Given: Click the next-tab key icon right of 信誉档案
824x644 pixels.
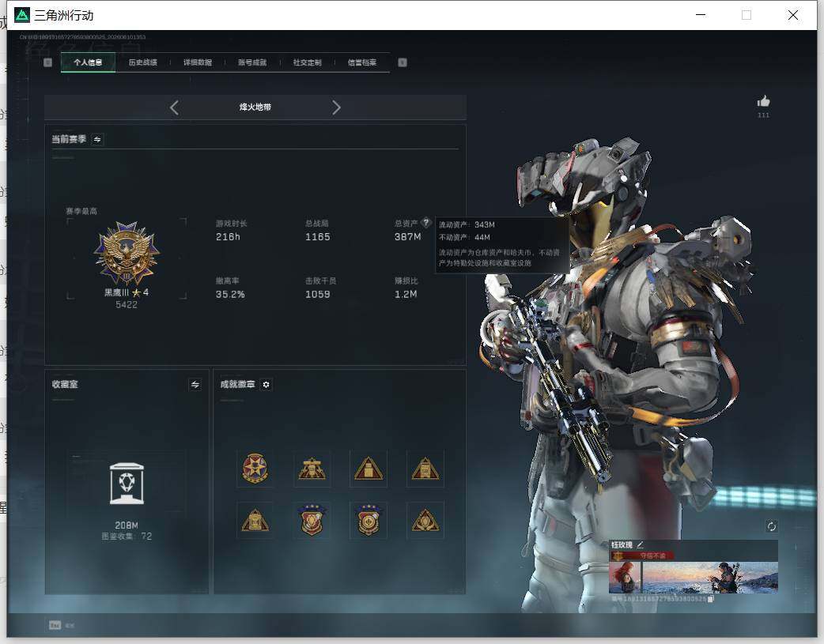Looking at the screenshot, I should coord(403,62).
